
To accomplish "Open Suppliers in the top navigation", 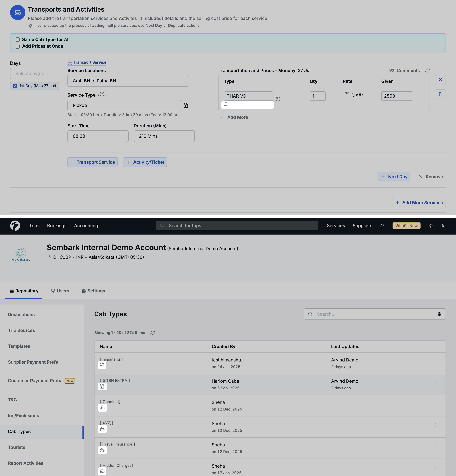I will (362, 226).
